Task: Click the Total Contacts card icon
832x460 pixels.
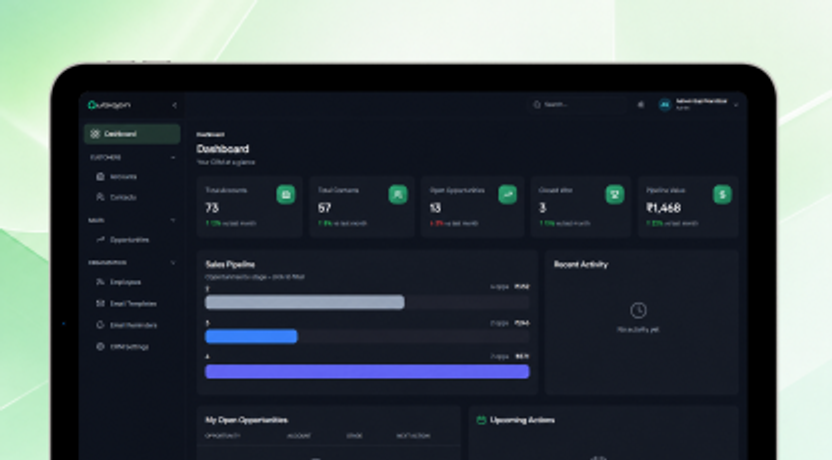Action: [398, 194]
